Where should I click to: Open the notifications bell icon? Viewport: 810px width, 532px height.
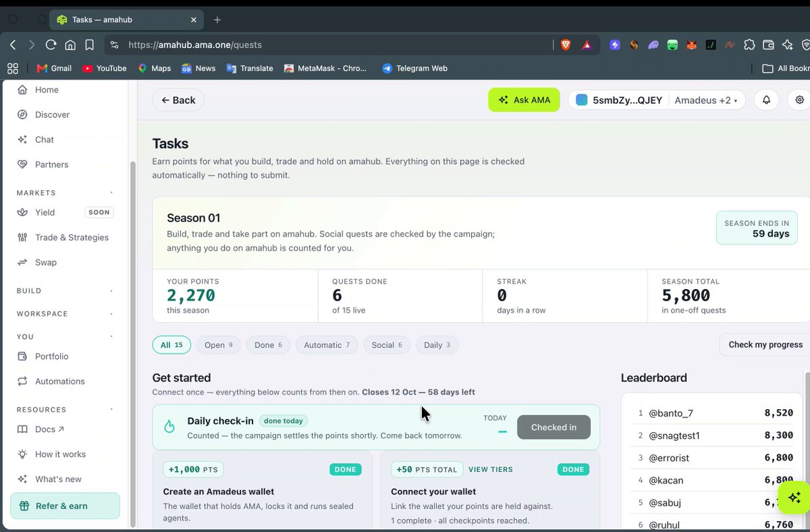(x=767, y=100)
